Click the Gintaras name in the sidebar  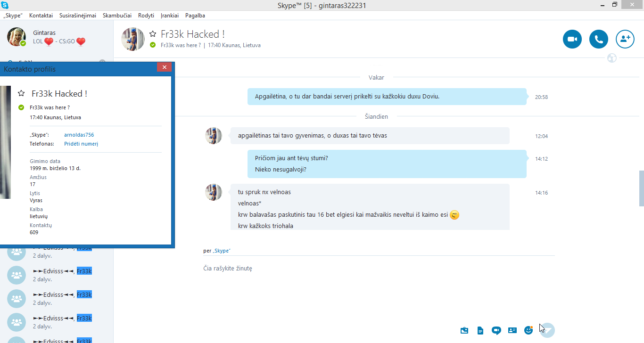click(x=44, y=33)
